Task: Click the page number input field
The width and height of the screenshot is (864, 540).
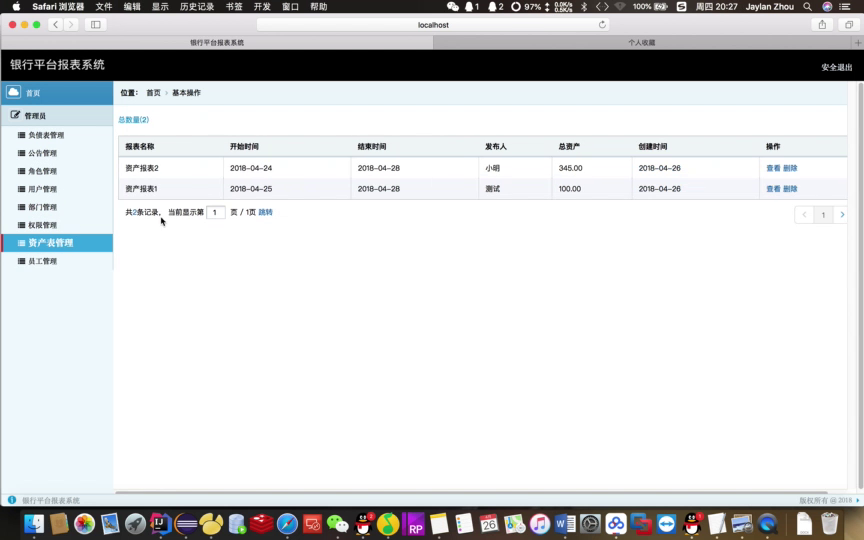Action: (x=215, y=212)
